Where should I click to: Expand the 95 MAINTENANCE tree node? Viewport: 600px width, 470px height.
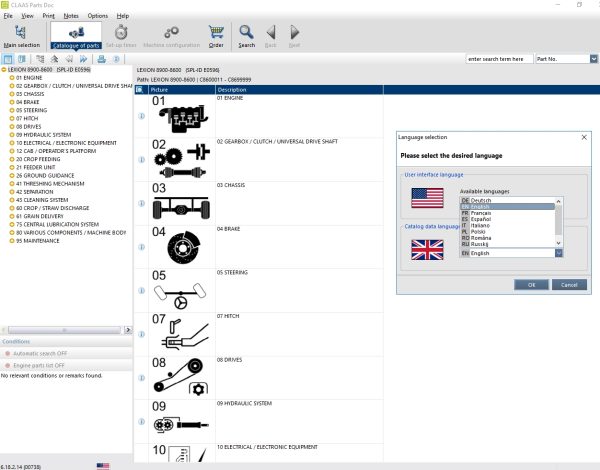click(x=12, y=241)
